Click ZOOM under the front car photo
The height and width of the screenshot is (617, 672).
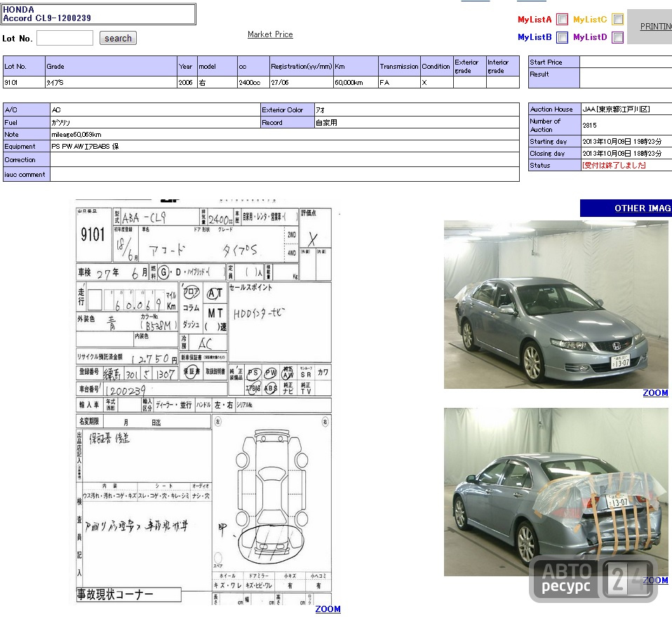tap(655, 393)
